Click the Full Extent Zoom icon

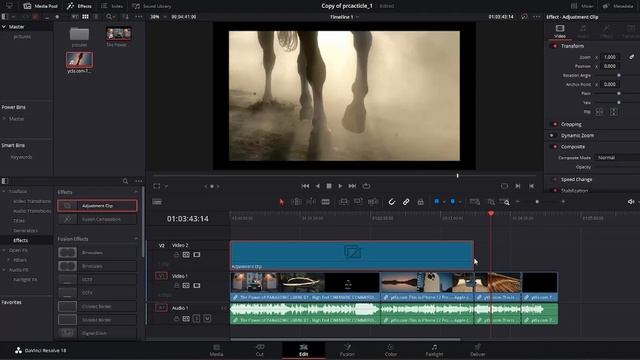click(x=474, y=202)
